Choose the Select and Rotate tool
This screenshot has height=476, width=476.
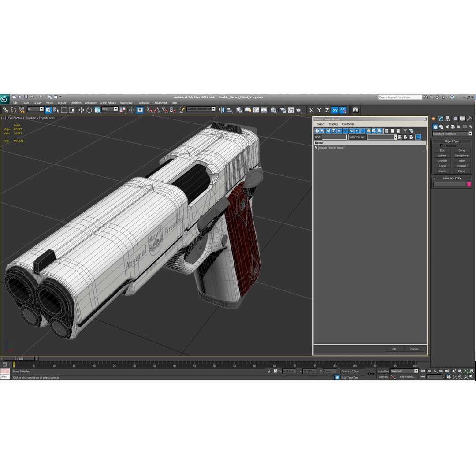pos(89,110)
